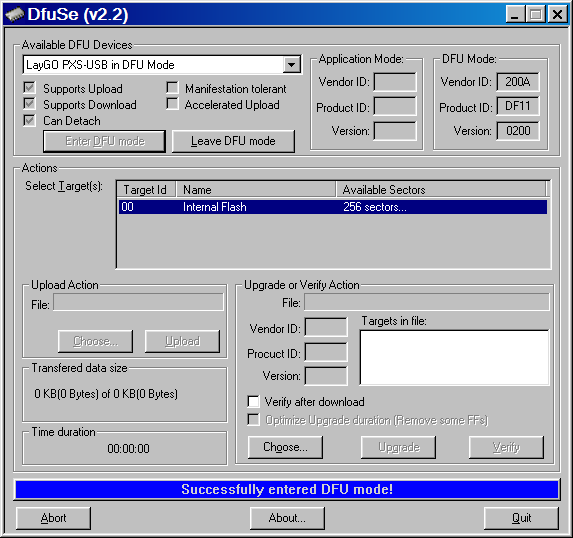
Task: Open the Available DFU Devices dropdown arrow
Action: click(292, 65)
